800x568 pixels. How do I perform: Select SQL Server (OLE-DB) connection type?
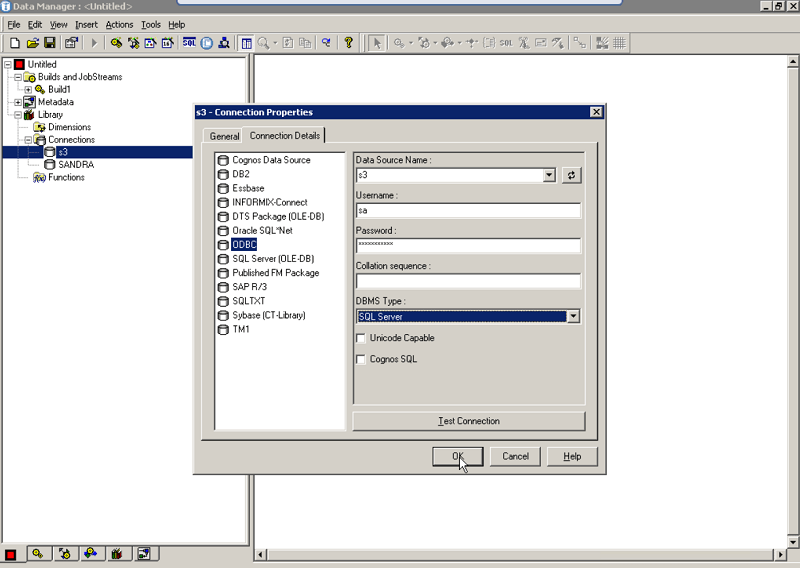(272, 259)
